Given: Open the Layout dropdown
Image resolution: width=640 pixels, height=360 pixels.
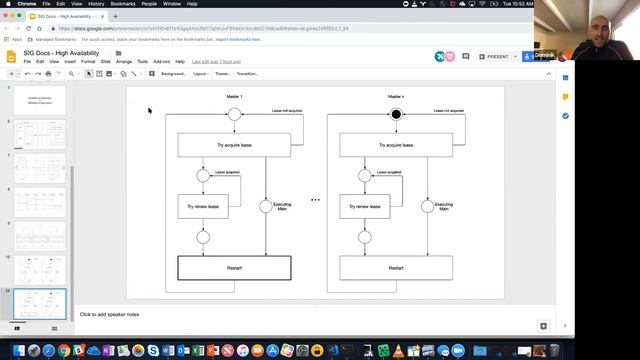Looking at the screenshot, I should click(x=201, y=74).
